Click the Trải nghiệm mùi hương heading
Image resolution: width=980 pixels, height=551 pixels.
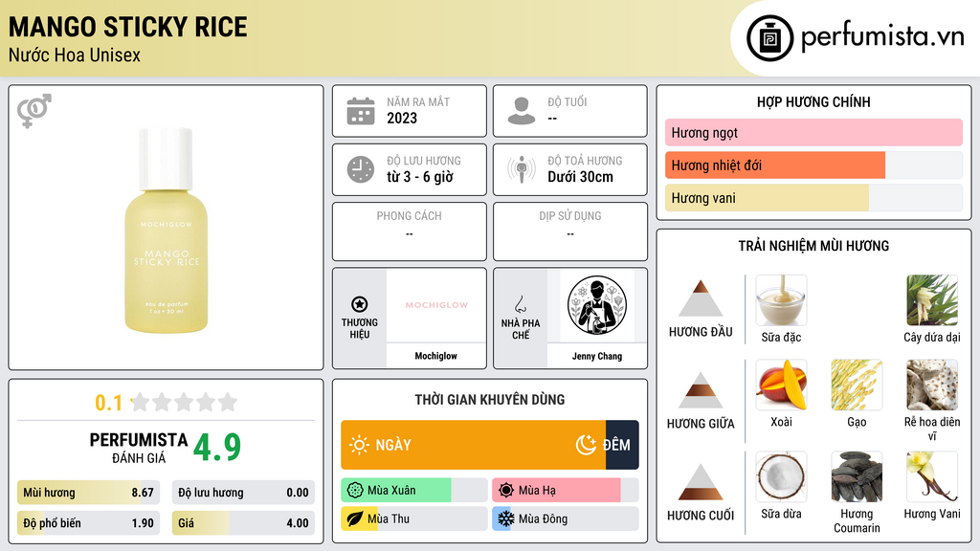pos(813,246)
